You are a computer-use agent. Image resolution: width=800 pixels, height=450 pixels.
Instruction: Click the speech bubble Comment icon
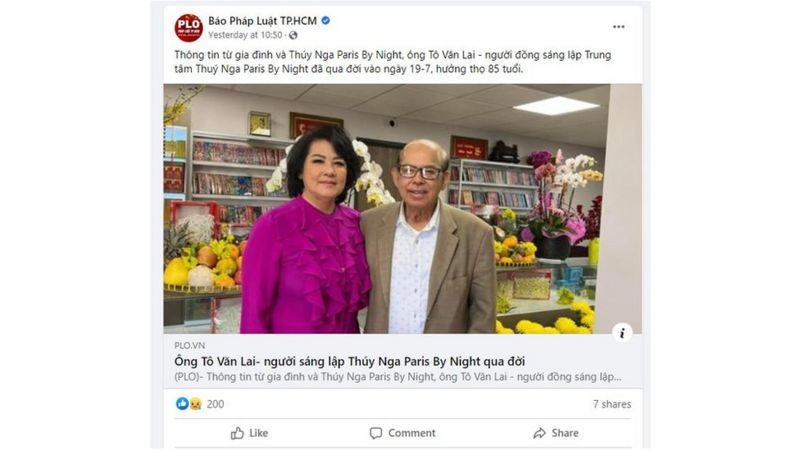pyautogui.click(x=376, y=433)
